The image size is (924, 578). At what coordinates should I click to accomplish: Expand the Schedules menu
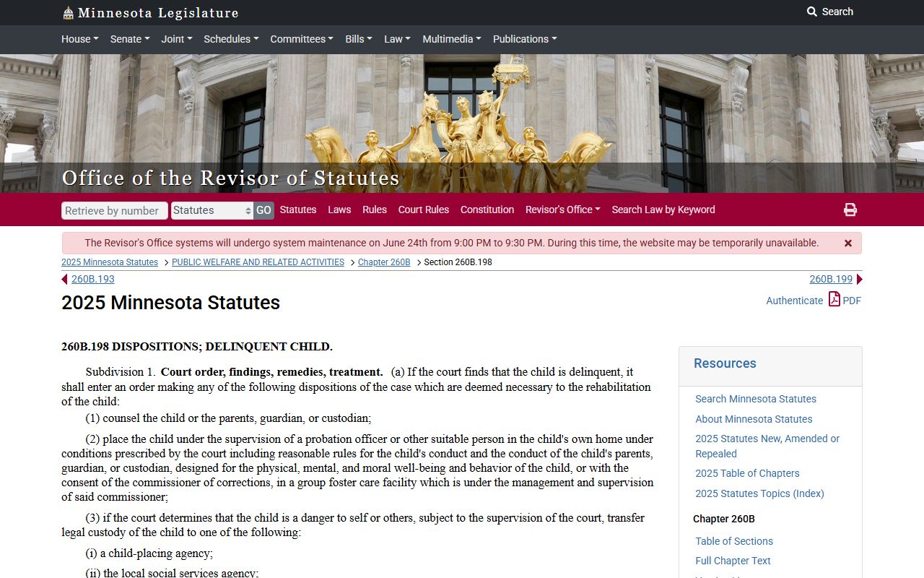[x=231, y=39]
